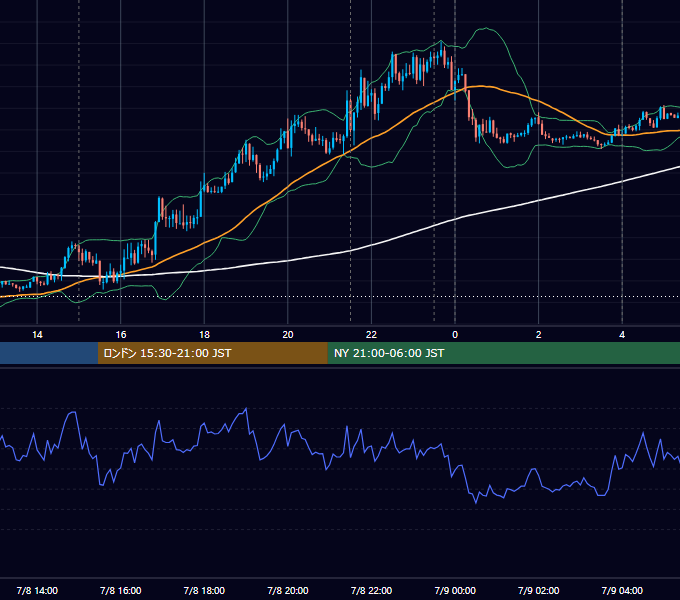Click the 7/8 16:00 timestamp on lower axis
Image resolution: width=680 pixels, height=600 pixels.
121,590
